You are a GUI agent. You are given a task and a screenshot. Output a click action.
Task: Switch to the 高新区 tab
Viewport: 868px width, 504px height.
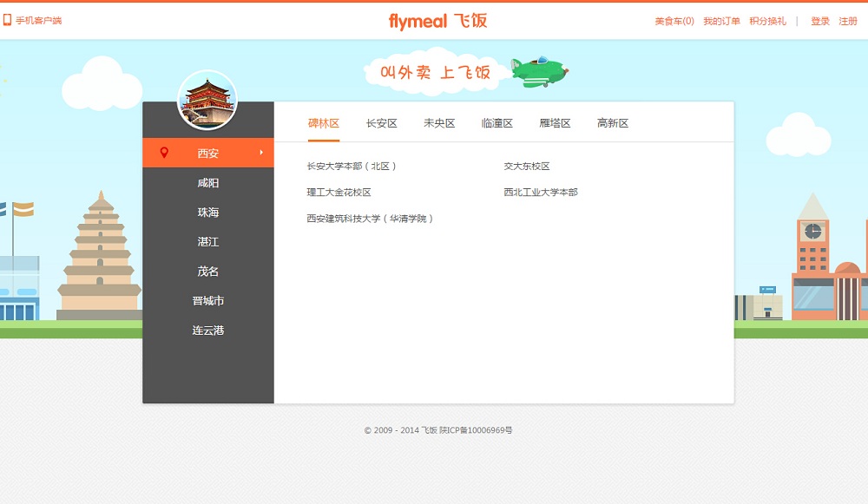click(612, 123)
